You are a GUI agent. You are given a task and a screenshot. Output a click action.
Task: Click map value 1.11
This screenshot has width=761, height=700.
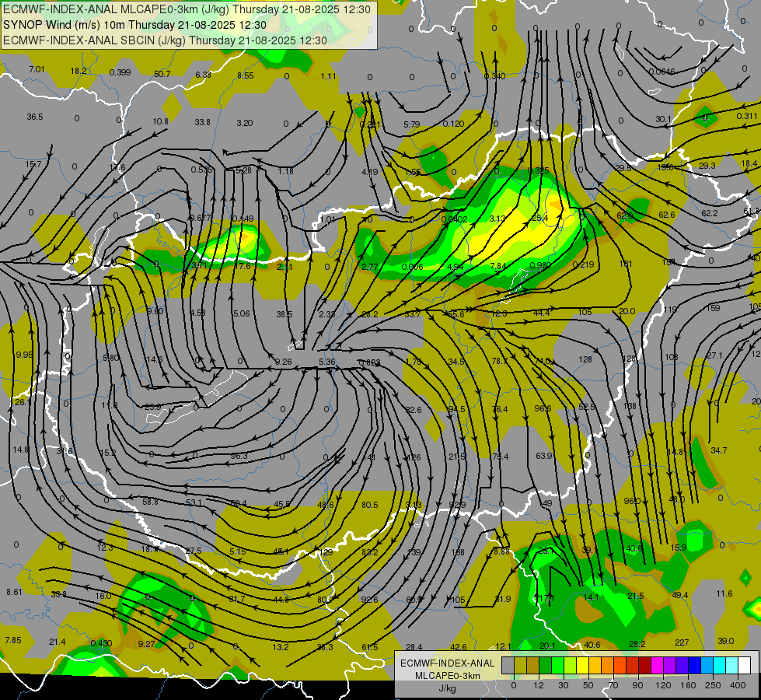[329, 76]
